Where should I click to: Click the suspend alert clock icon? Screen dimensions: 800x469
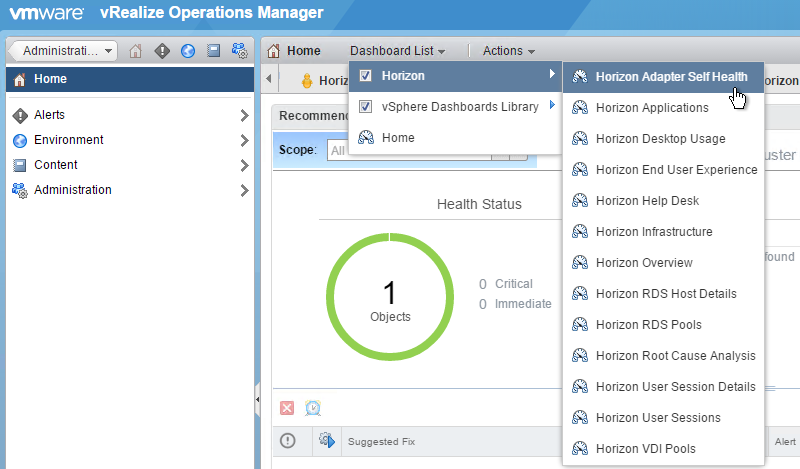click(313, 408)
